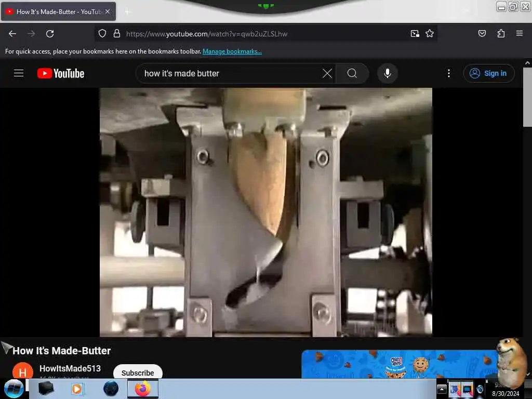Screen dimensions: 532x399
Task: Open the HowItsMade513 channel avatar
Action: pyautogui.click(x=23, y=371)
